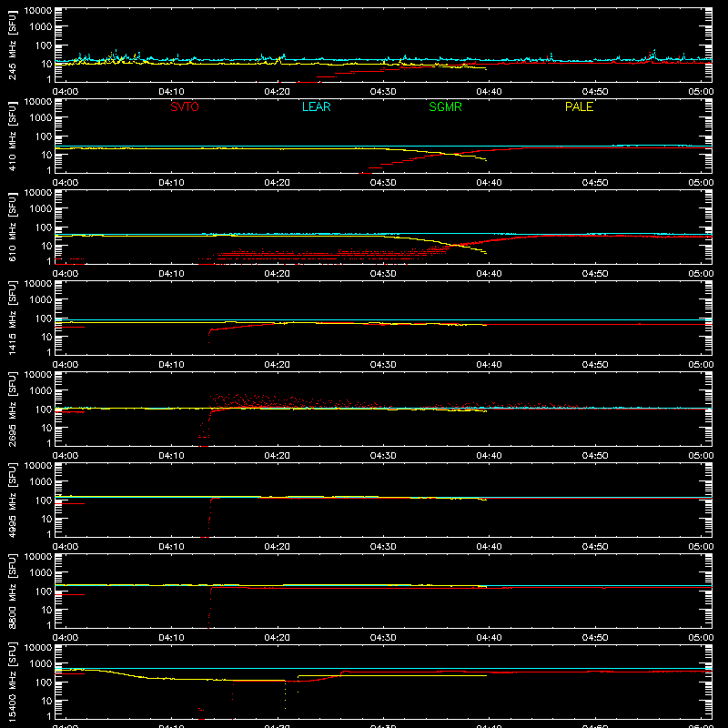Click the 04:40 tick of the 245 MHz plot
Screen dimensions: 728x728
[489, 92]
